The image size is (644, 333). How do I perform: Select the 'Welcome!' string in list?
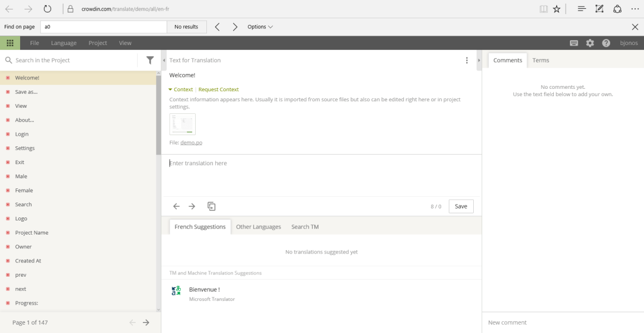point(78,78)
